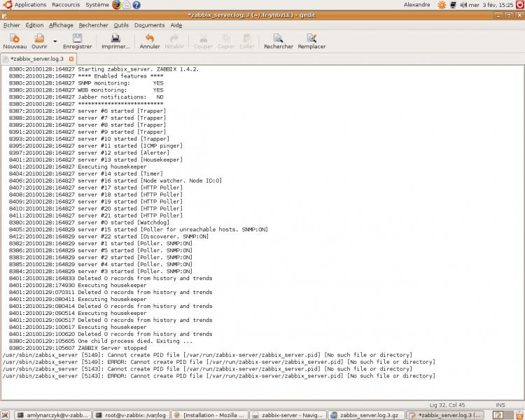Open the Système panel menu
Image resolution: width=525 pixels, height=420 pixels.
click(97, 5)
